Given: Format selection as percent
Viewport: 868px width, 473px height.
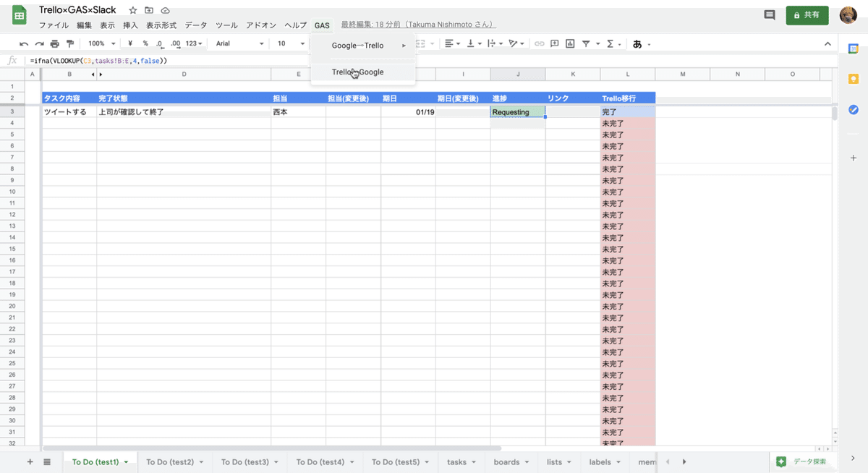Looking at the screenshot, I should coord(145,43).
